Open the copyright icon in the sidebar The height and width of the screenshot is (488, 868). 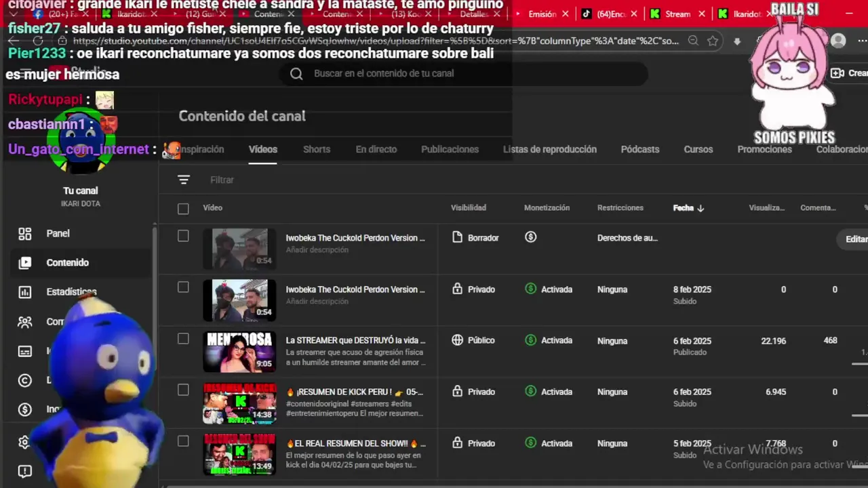pyautogui.click(x=25, y=380)
